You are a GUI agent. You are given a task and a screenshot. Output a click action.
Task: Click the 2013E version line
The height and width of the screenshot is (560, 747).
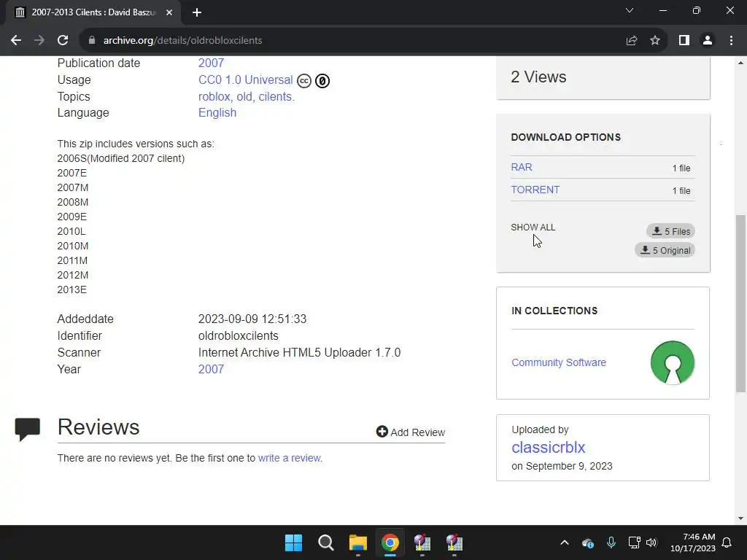click(72, 289)
